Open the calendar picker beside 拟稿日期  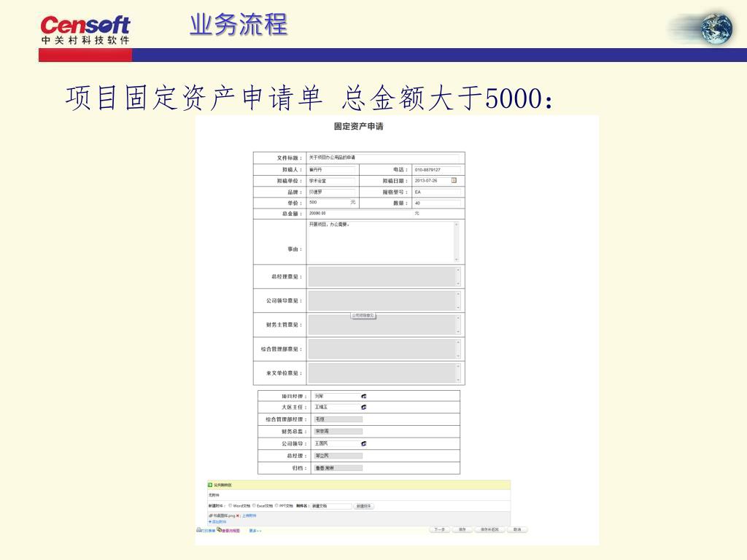[x=454, y=181]
